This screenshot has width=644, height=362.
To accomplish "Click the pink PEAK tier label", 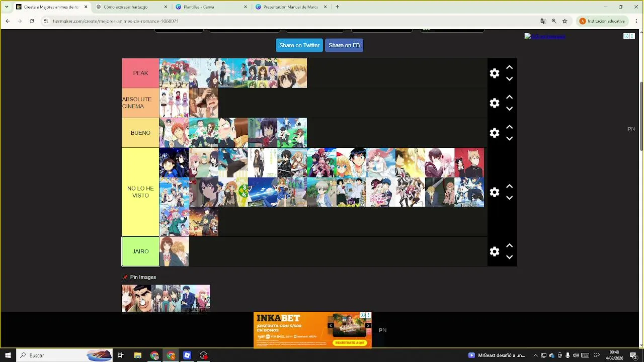I will pyautogui.click(x=140, y=73).
